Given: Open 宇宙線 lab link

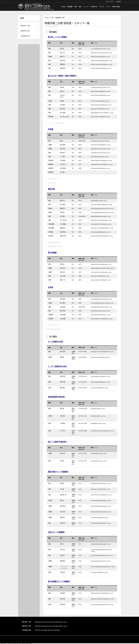Looking at the screenshot, I should pos(50,129).
